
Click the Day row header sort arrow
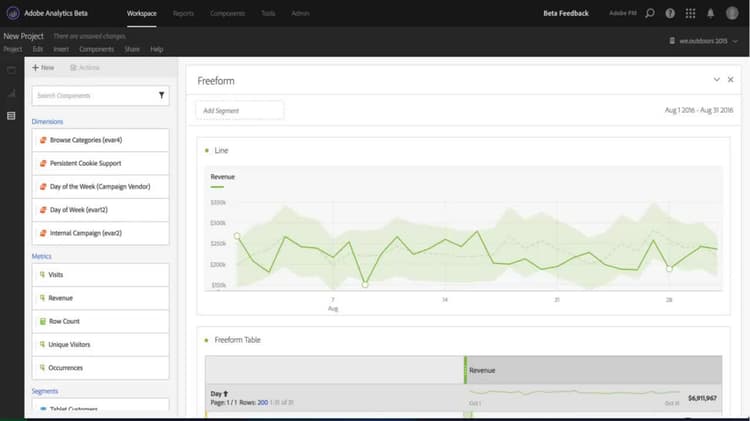[226, 394]
